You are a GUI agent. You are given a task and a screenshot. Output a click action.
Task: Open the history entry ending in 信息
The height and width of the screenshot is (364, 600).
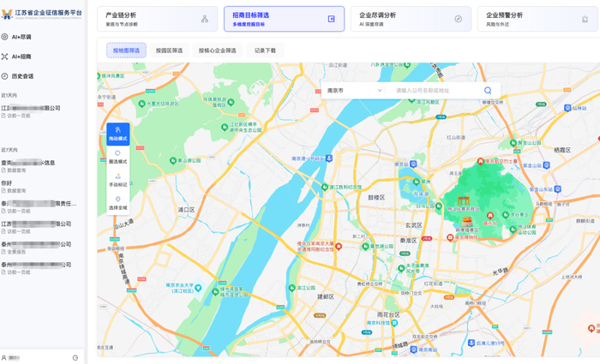point(39,166)
